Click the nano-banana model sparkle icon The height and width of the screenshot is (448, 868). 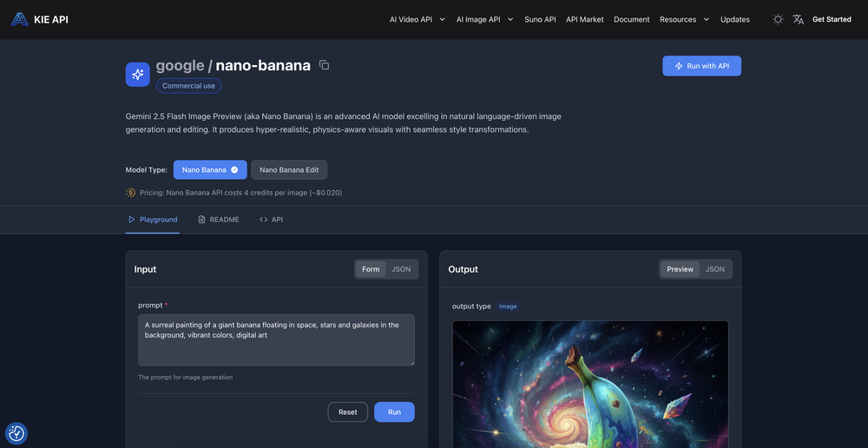[137, 75]
